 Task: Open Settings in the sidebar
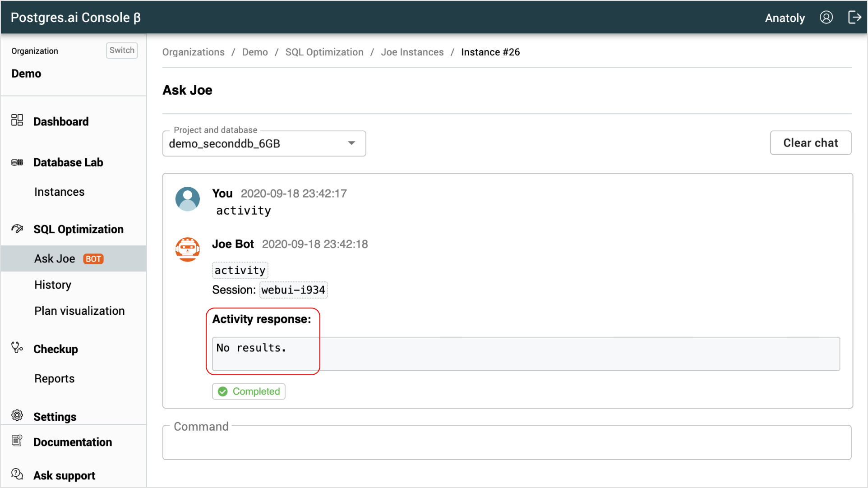point(55,416)
